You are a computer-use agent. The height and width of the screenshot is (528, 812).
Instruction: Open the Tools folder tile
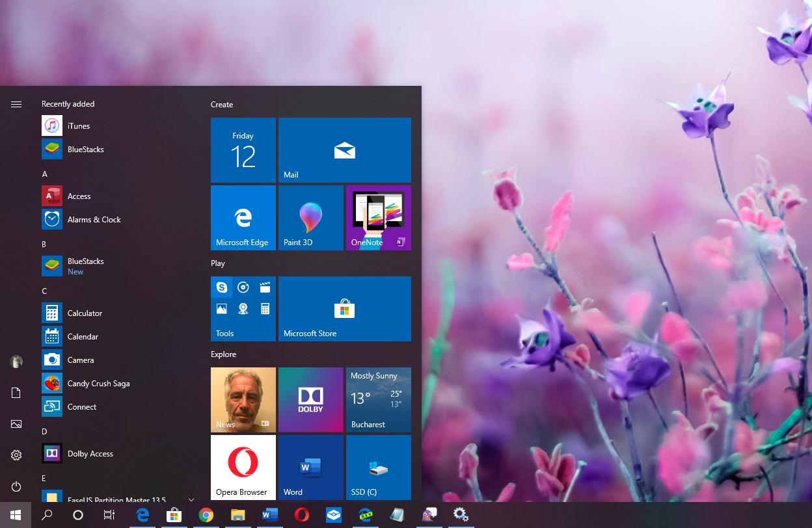(x=243, y=309)
